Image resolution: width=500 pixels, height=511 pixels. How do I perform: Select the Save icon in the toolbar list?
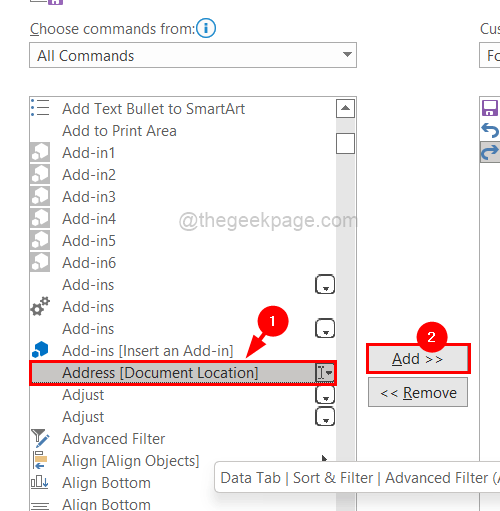[x=490, y=108]
